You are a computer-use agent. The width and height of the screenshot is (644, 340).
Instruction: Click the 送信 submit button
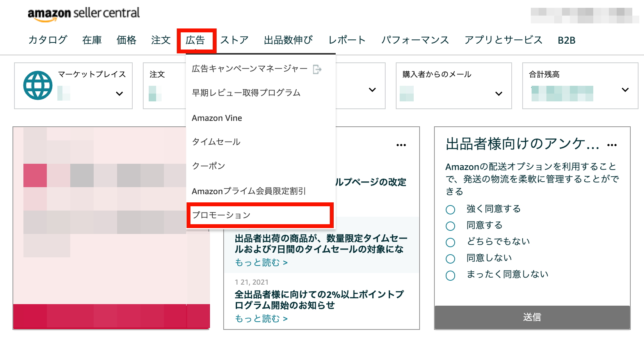532,317
